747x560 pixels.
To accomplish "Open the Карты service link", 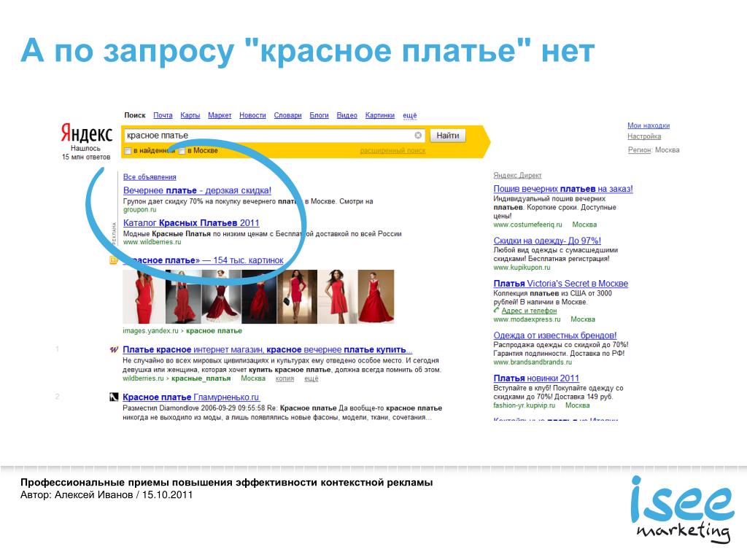I will click(190, 115).
